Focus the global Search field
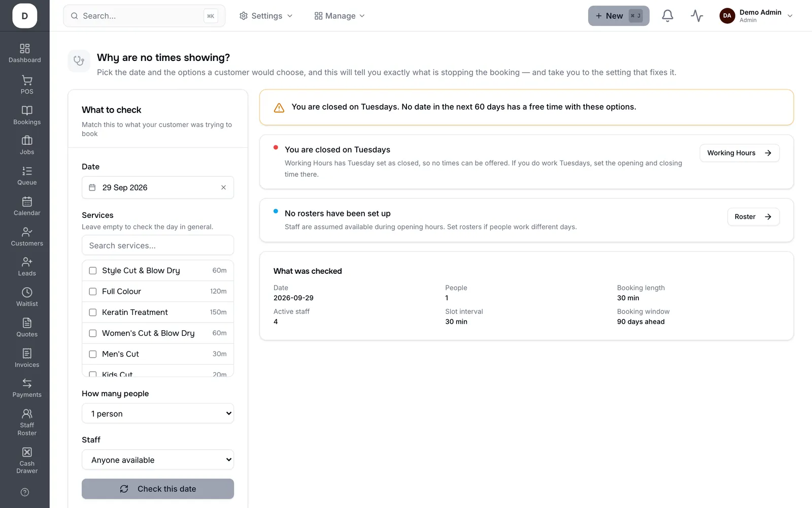Viewport: 812px width, 508px height. point(144,16)
